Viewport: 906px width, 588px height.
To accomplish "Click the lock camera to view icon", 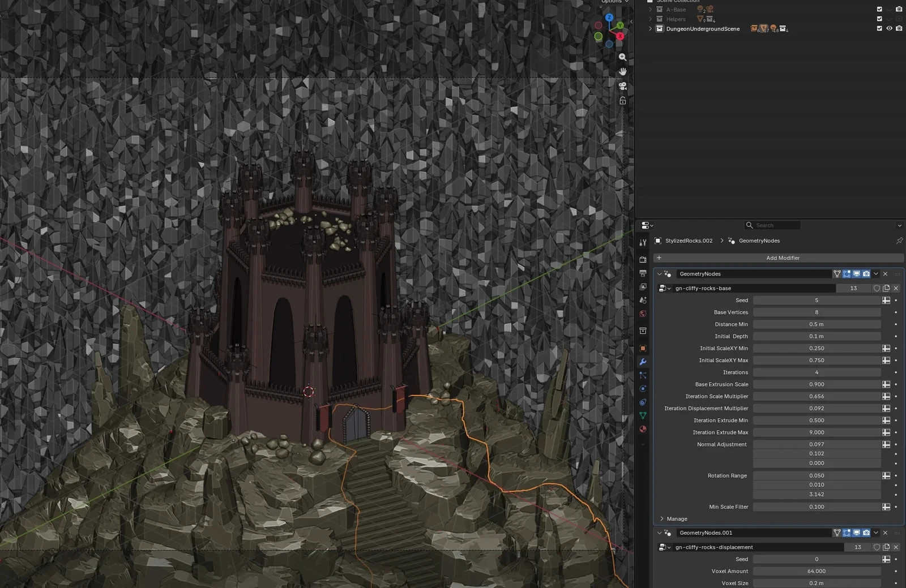I will tap(622, 101).
